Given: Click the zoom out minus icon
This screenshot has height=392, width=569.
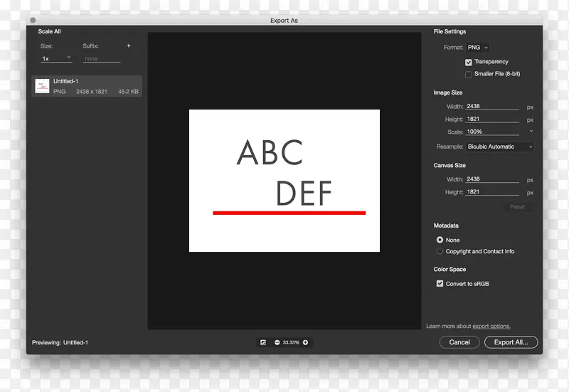Looking at the screenshot, I should coord(277,342).
